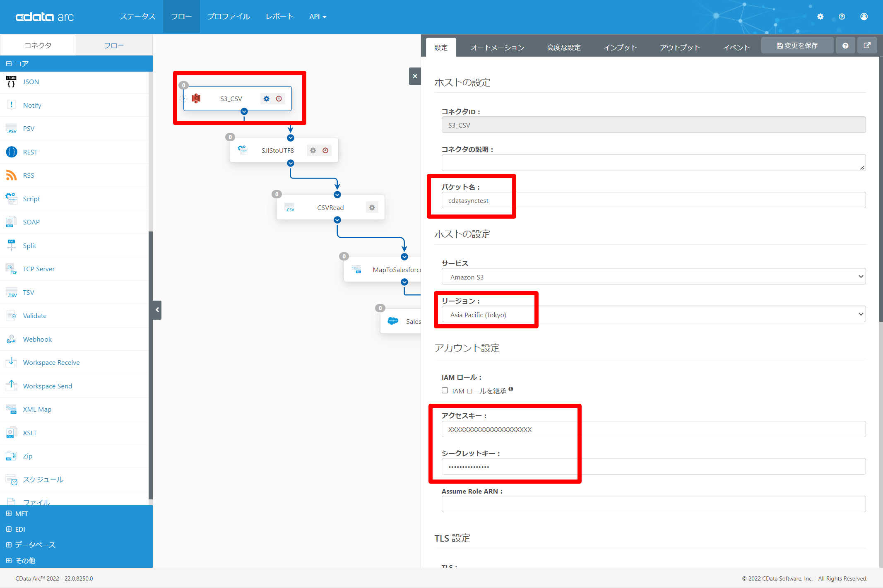Image resolution: width=883 pixels, height=588 pixels.
Task: Open the user account icon
Action: coord(864,17)
